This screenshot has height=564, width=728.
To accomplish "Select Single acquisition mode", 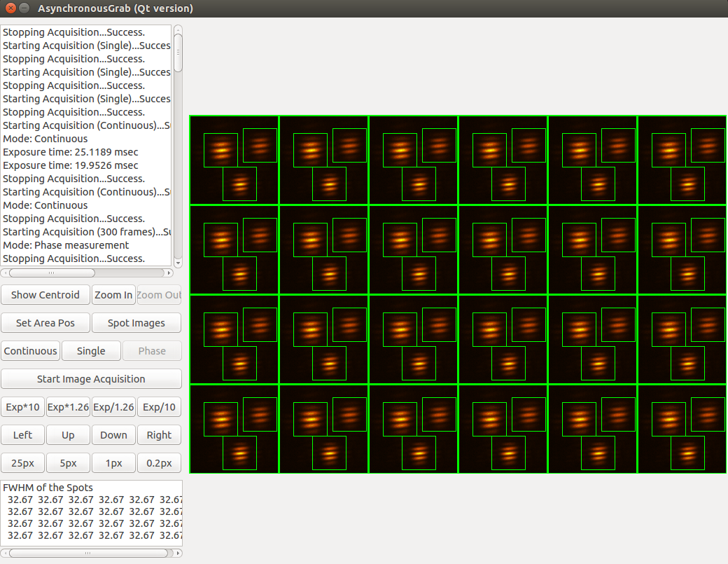I will (91, 351).
